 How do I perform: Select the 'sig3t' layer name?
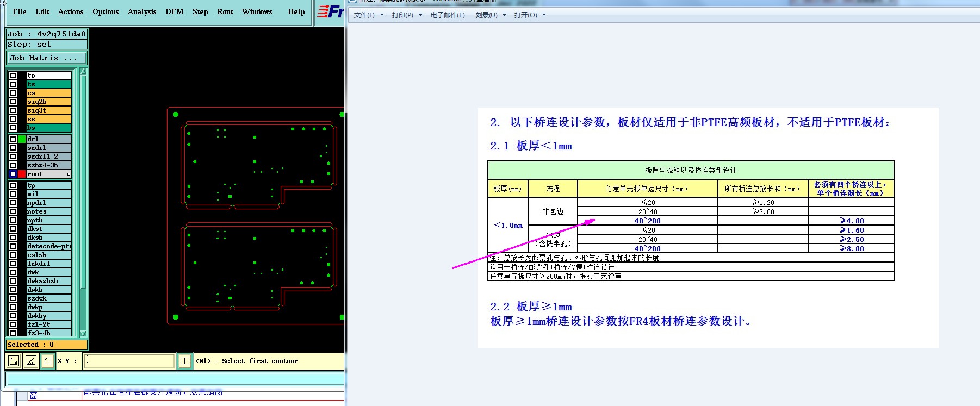coord(49,110)
